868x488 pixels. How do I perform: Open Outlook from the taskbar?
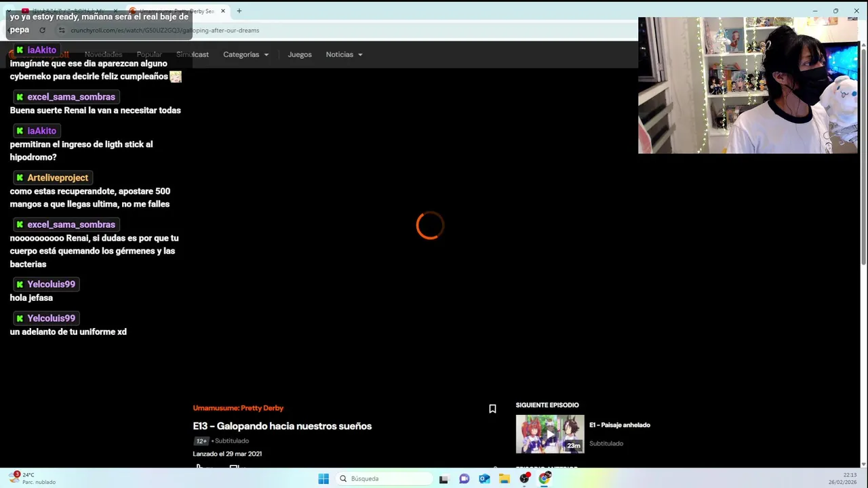[x=484, y=479]
